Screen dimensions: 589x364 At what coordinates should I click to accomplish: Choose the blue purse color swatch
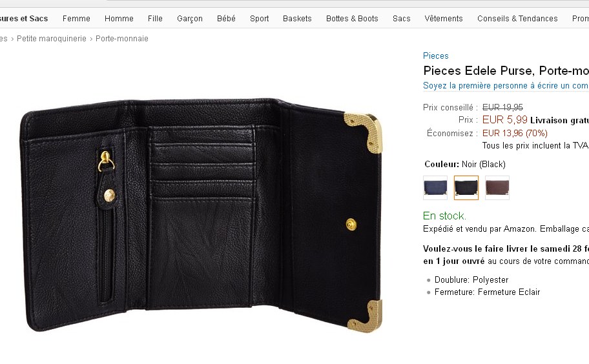[435, 188]
